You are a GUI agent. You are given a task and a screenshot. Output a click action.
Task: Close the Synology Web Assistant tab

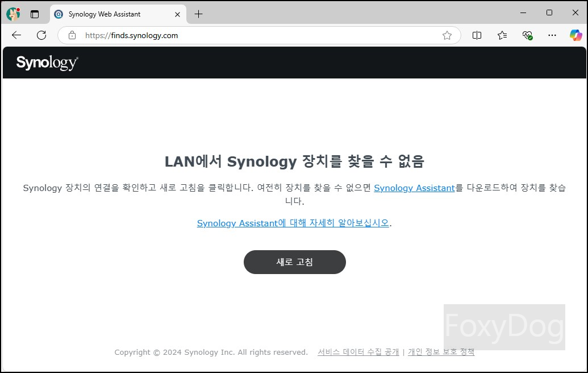click(177, 14)
